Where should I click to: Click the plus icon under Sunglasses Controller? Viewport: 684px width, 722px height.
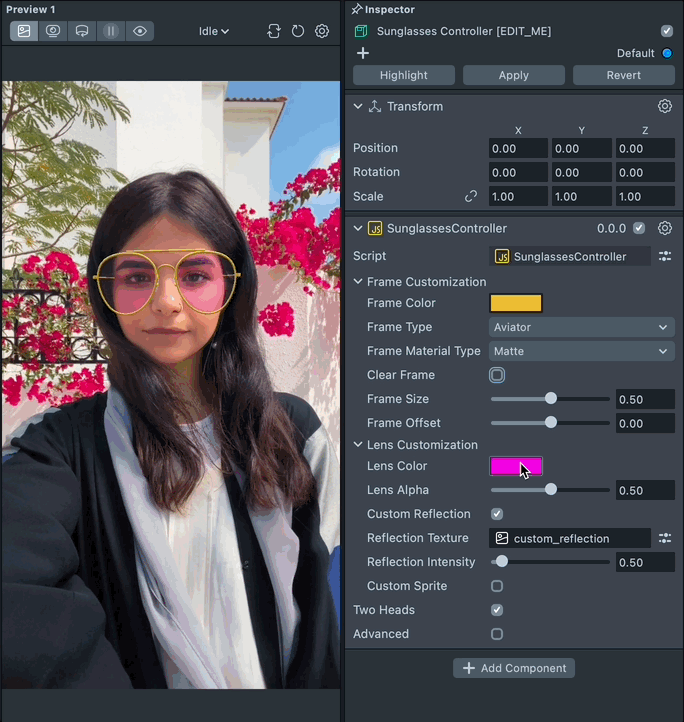tap(363, 53)
